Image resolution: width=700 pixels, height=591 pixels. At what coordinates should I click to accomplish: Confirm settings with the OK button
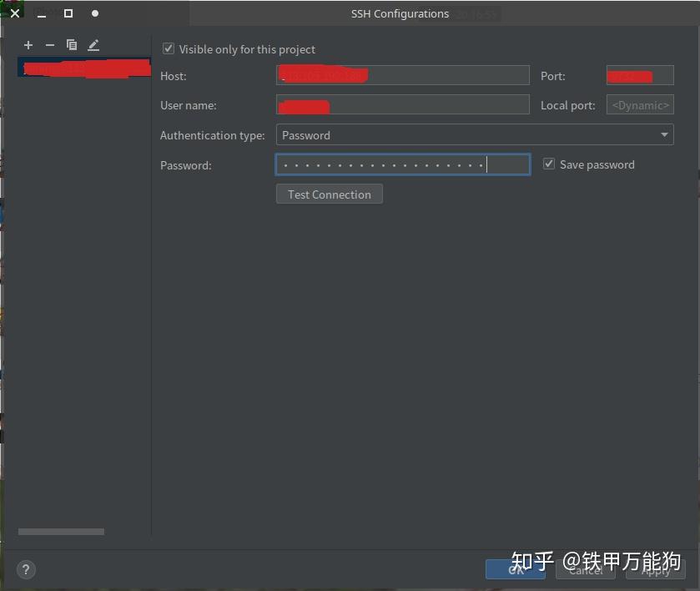(515, 569)
